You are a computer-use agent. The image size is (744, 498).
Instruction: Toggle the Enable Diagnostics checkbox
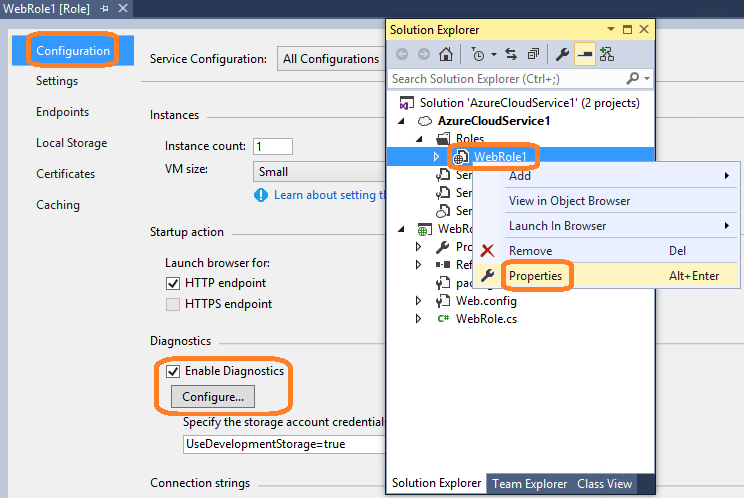pos(173,371)
